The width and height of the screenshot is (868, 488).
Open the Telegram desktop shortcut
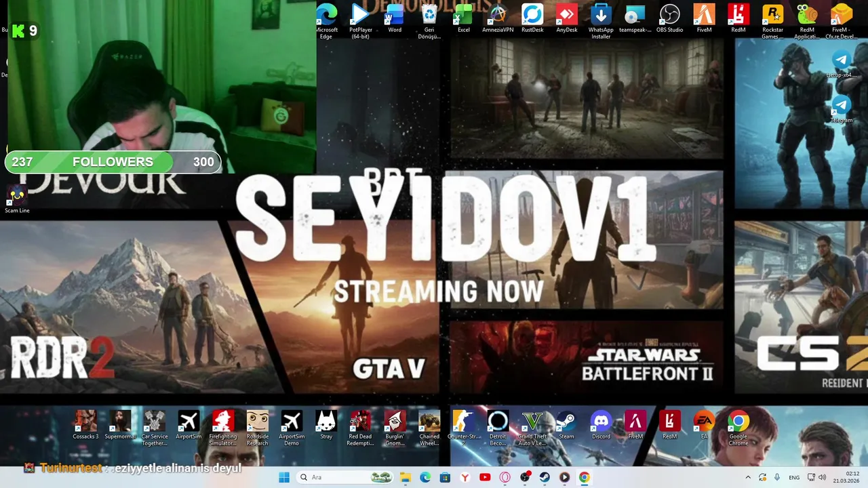842,110
